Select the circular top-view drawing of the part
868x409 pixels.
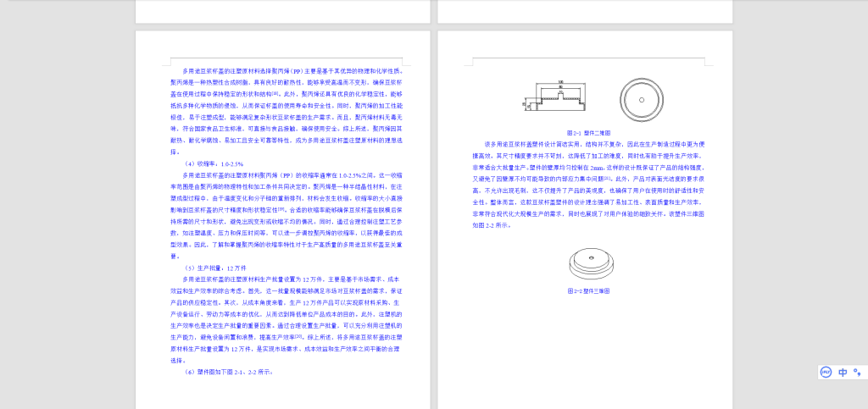[x=642, y=99]
